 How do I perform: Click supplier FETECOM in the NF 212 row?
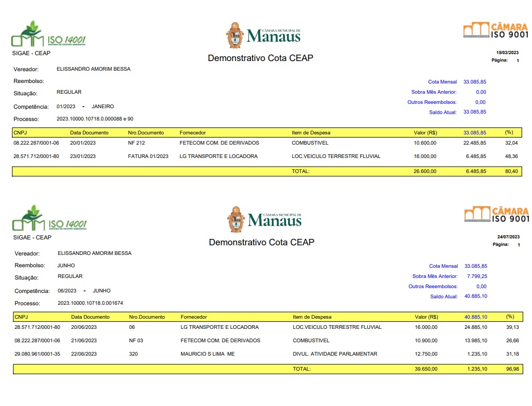[219, 143]
